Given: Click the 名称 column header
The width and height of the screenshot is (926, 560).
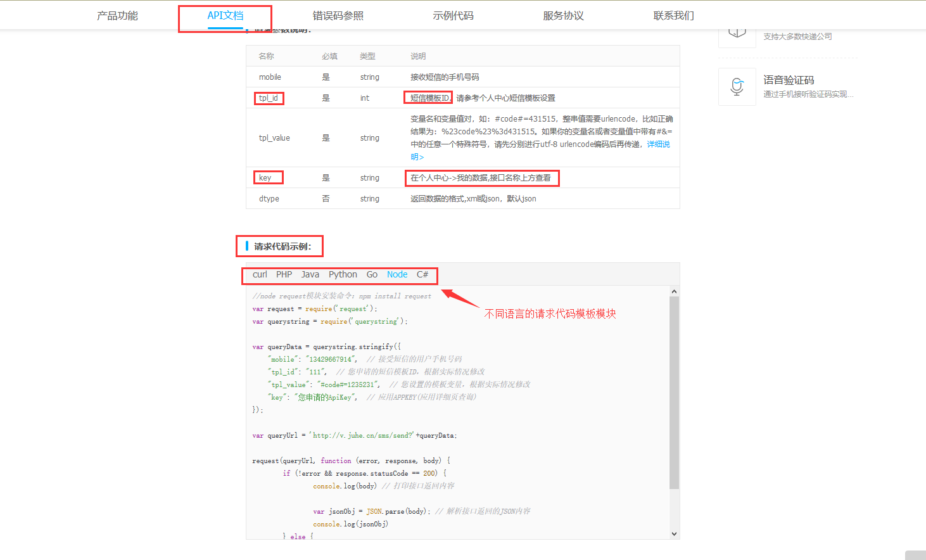Looking at the screenshot, I should tap(266, 56).
